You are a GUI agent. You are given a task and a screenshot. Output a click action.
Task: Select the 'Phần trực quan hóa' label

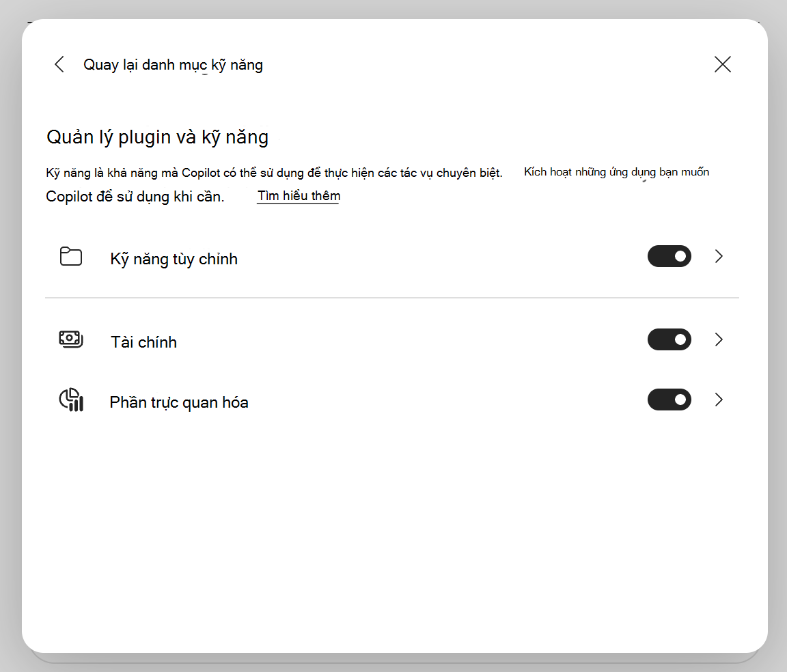point(179,402)
